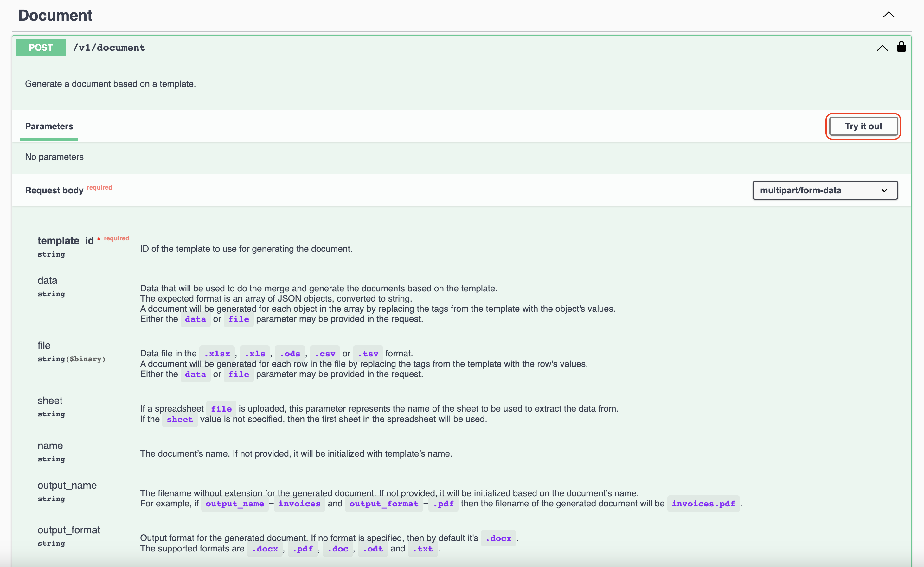
Task: Open the multipart/form-data content type dropdown
Action: tap(825, 190)
